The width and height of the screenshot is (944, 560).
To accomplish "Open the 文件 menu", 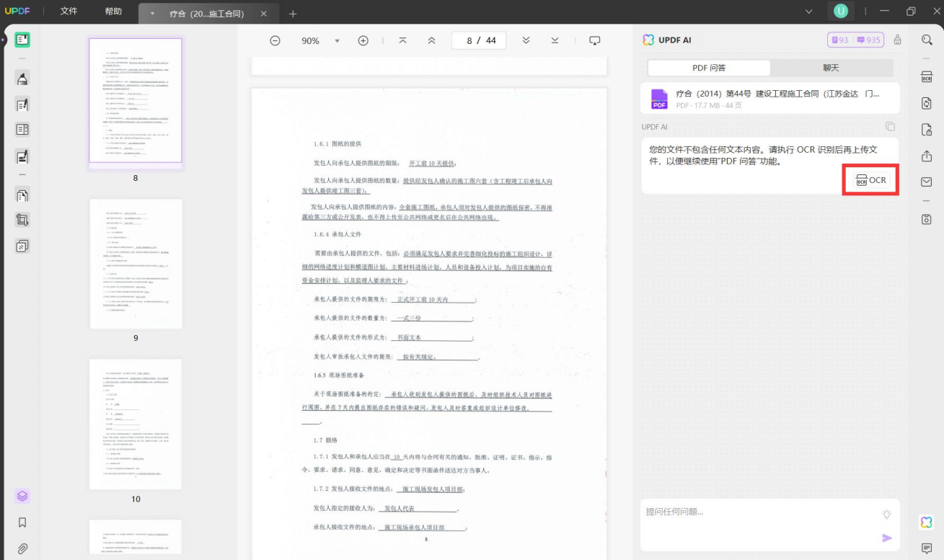I will pyautogui.click(x=69, y=12).
